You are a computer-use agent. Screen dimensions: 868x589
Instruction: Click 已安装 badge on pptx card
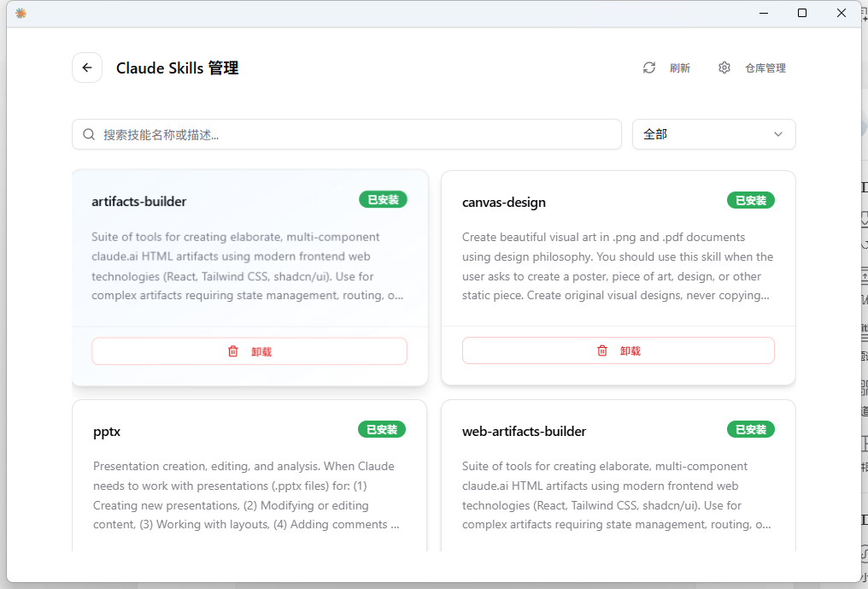tap(382, 429)
